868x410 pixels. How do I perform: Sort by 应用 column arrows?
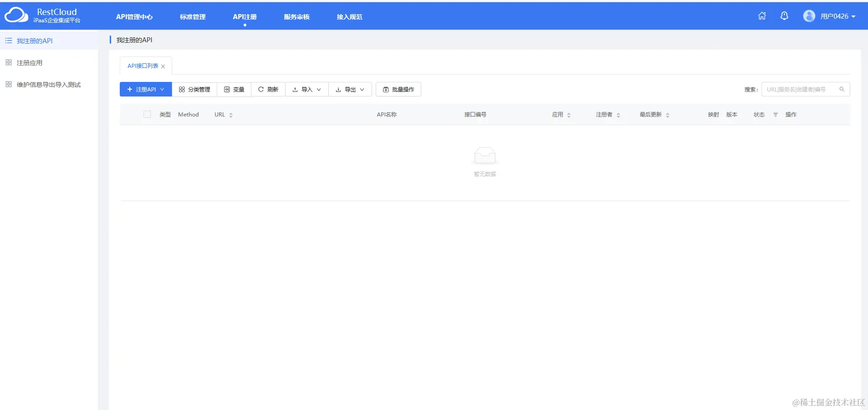click(569, 115)
